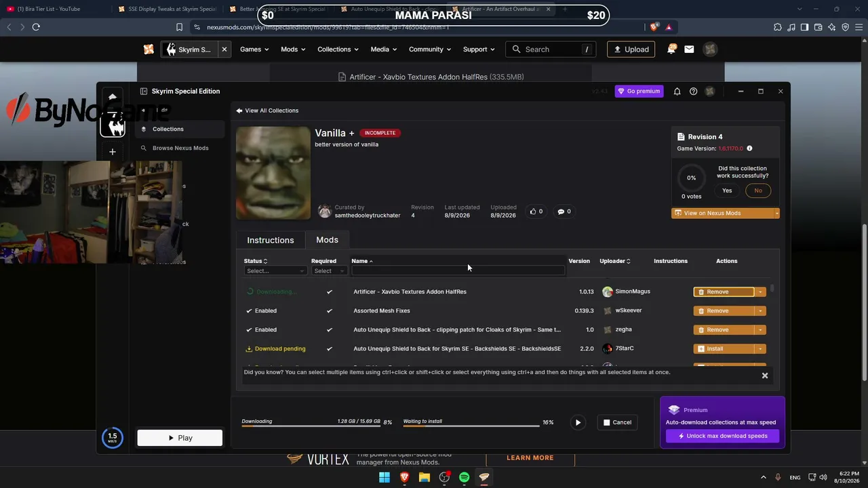This screenshot has height=488, width=868.
Task: Click Upload on Nexus Mods
Action: tap(631, 49)
